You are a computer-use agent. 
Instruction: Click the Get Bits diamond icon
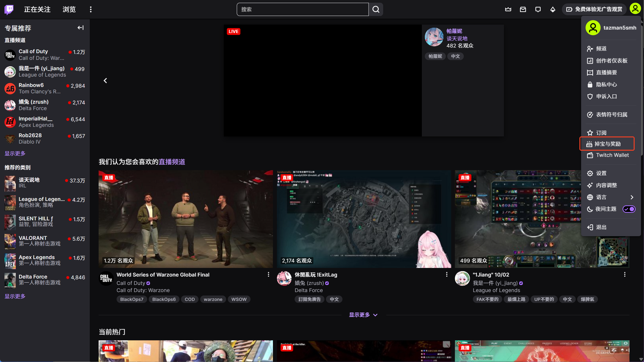coord(553,10)
